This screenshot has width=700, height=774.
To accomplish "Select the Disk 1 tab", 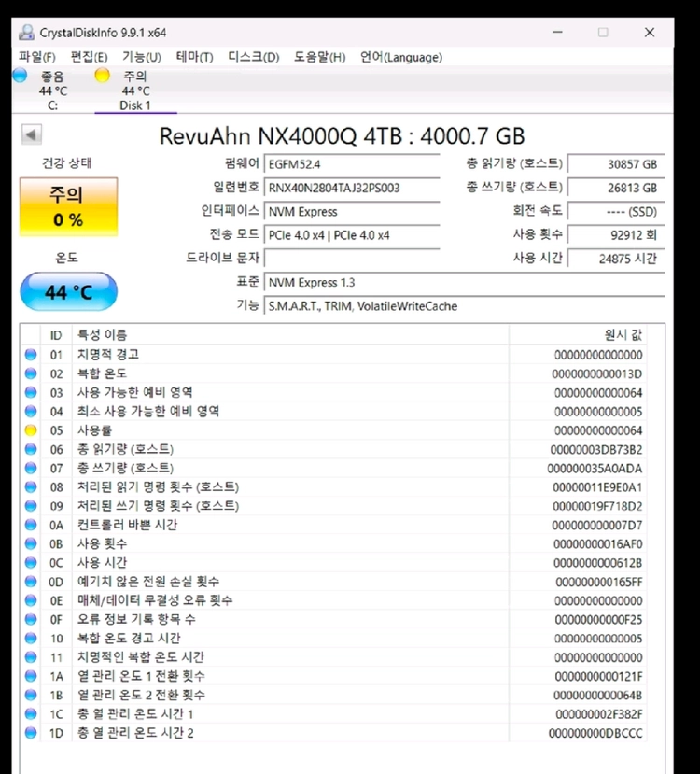I will coord(135,91).
